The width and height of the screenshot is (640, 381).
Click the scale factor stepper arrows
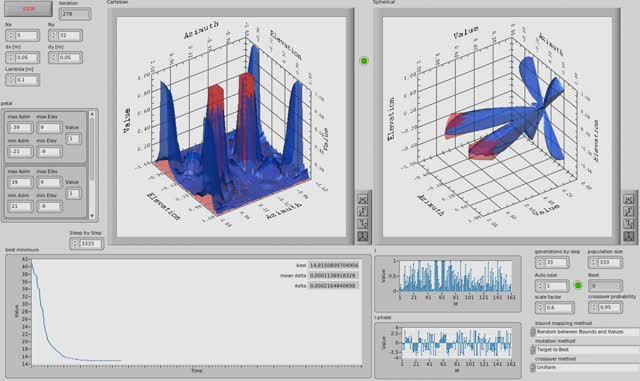click(540, 307)
